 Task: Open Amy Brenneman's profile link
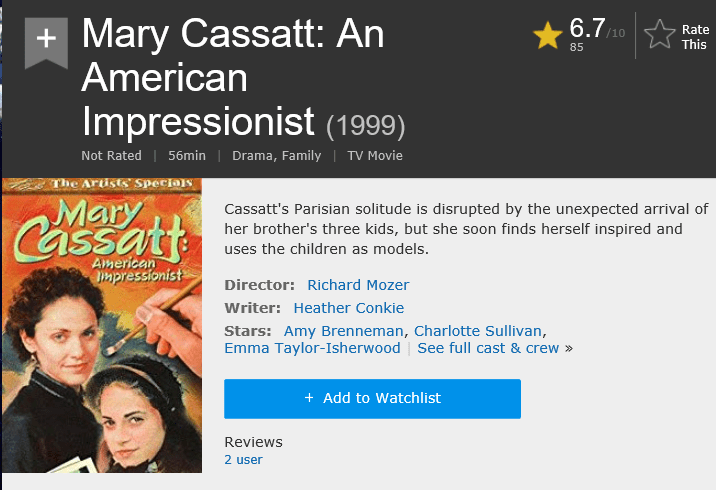click(x=344, y=331)
